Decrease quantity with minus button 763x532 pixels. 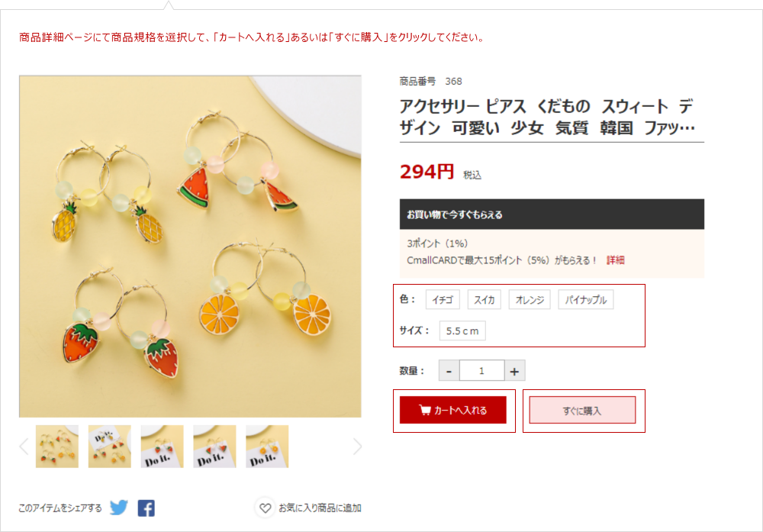tap(449, 371)
